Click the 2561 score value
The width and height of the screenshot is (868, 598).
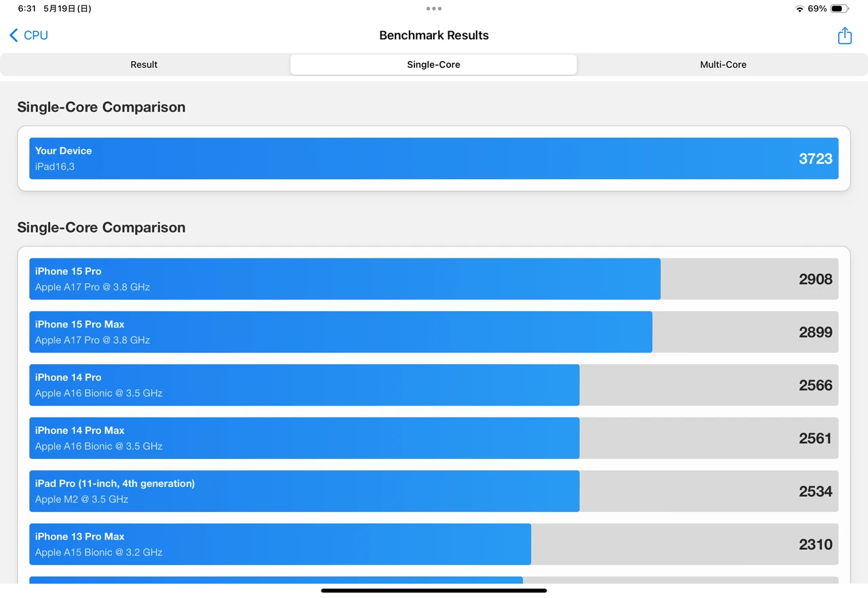click(x=816, y=438)
